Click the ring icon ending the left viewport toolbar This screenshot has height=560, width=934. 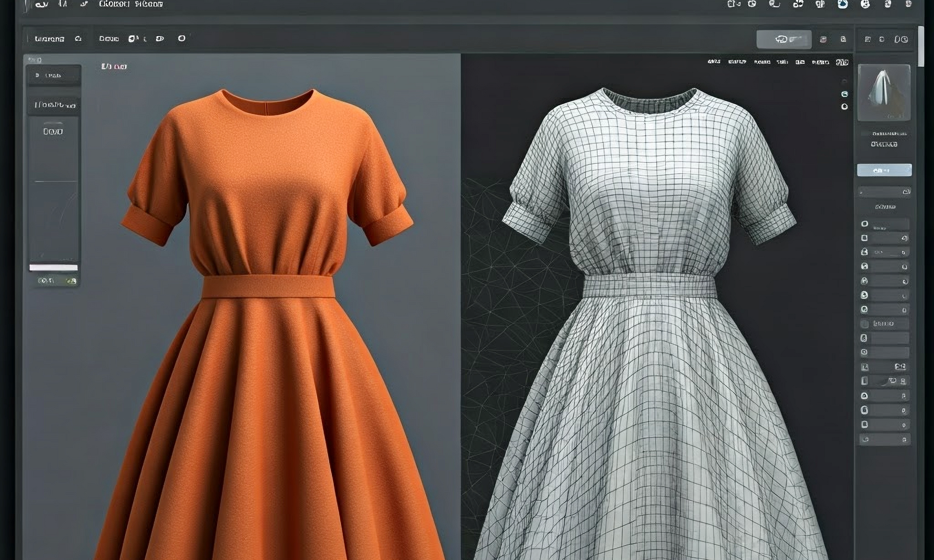click(x=182, y=38)
